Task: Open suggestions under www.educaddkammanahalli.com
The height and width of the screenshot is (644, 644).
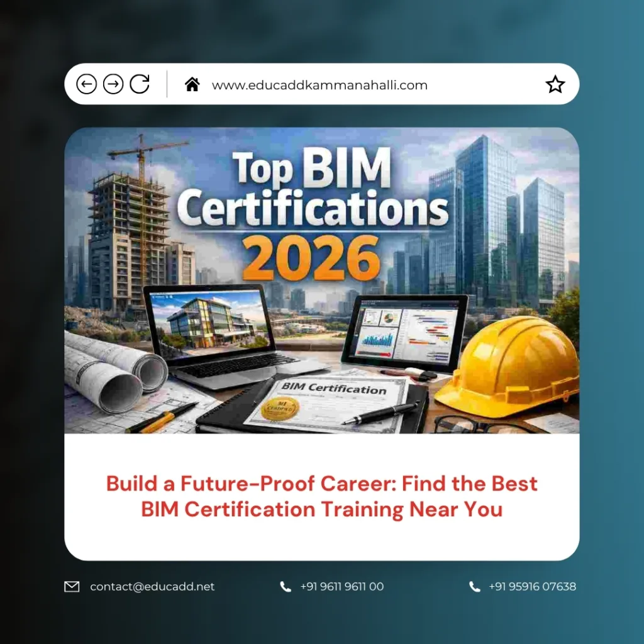Action: [x=321, y=84]
